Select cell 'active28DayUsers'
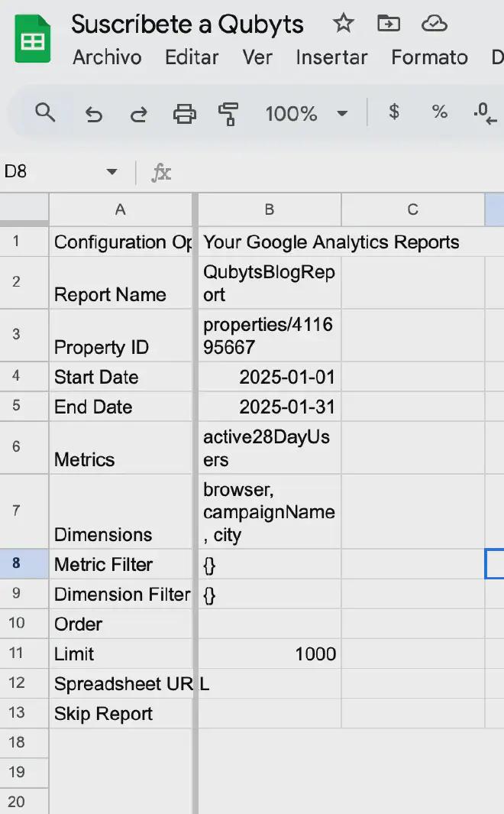 coord(270,447)
